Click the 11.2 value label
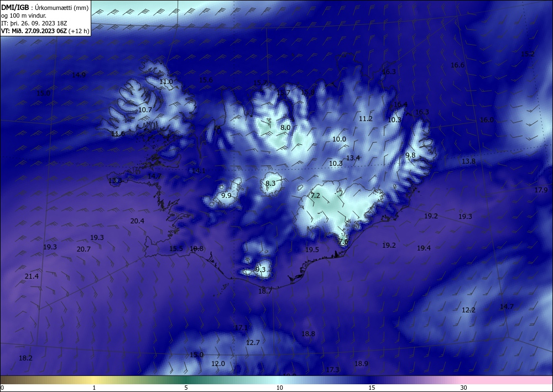Viewport: 553px width, 392px height. coord(366,118)
